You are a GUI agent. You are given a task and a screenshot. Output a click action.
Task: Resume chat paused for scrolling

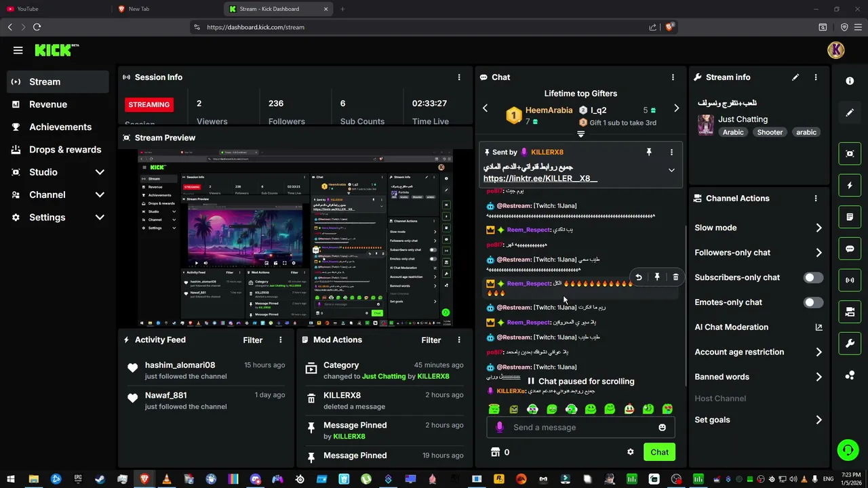tap(580, 381)
